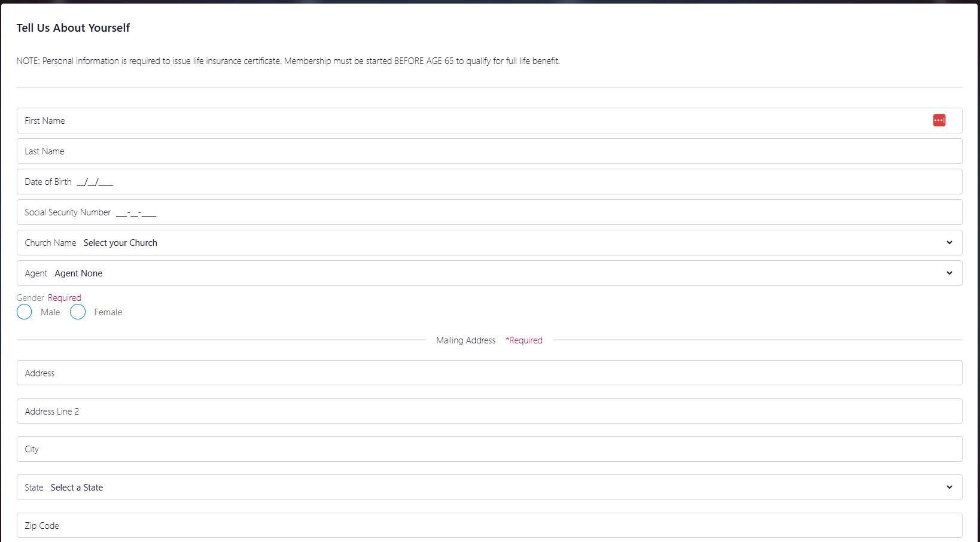Focus the City input field
Viewport: 980px width, 542px height.
(x=479, y=449)
